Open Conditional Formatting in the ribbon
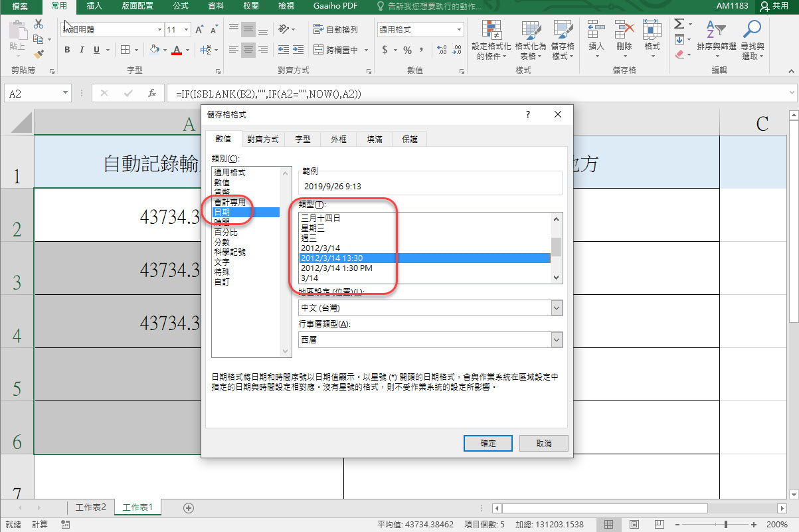Viewport: 799px width, 532px height. point(491,40)
